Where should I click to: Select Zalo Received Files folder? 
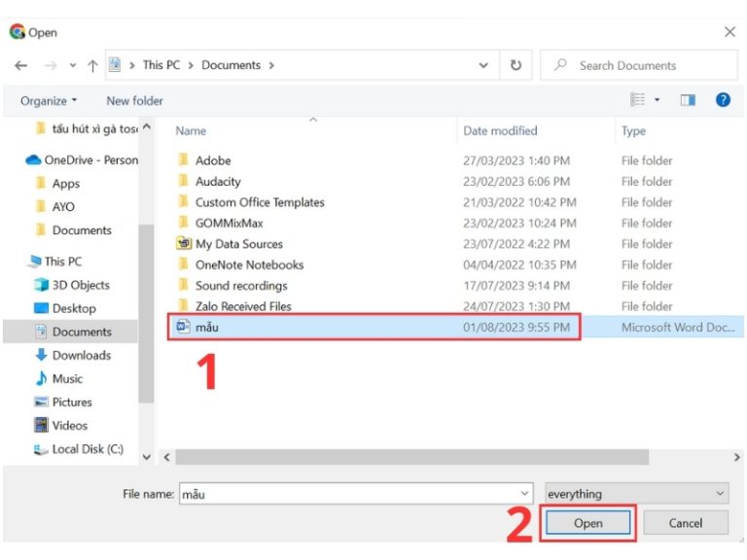pyautogui.click(x=243, y=306)
